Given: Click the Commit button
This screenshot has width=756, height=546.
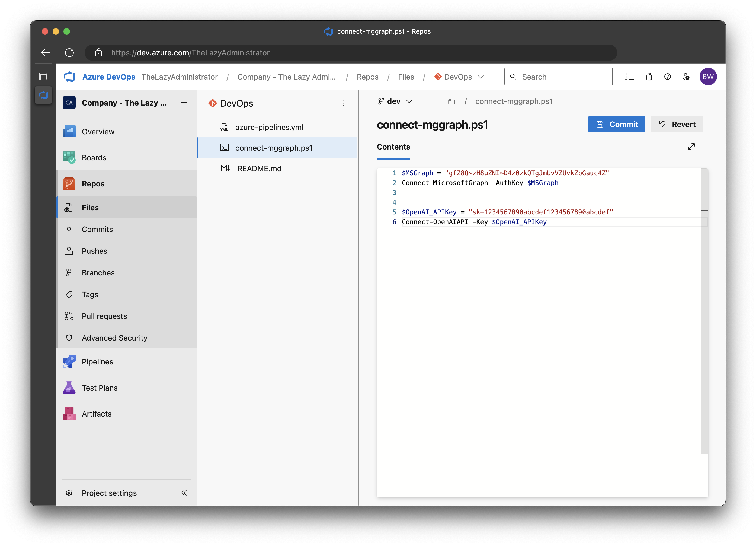Looking at the screenshot, I should click(x=616, y=124).
